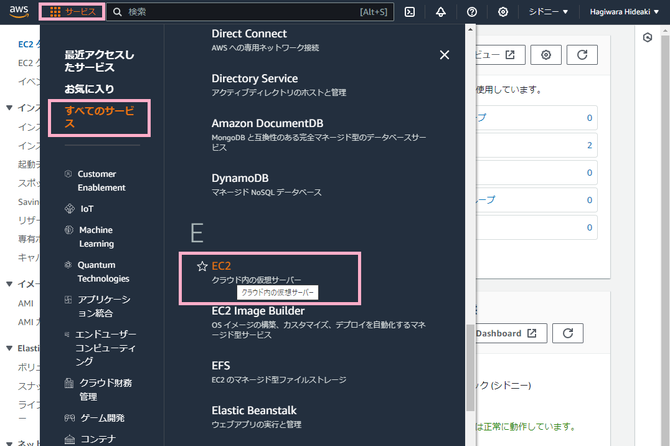The image size is (670, 446).
Task: Open エンドユーザーコンピューティング category
Action: (x=106, y=348)
